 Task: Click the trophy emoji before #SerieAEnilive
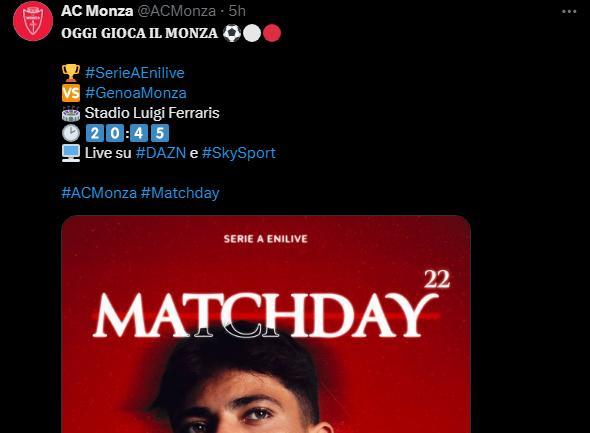click(71, 73)
